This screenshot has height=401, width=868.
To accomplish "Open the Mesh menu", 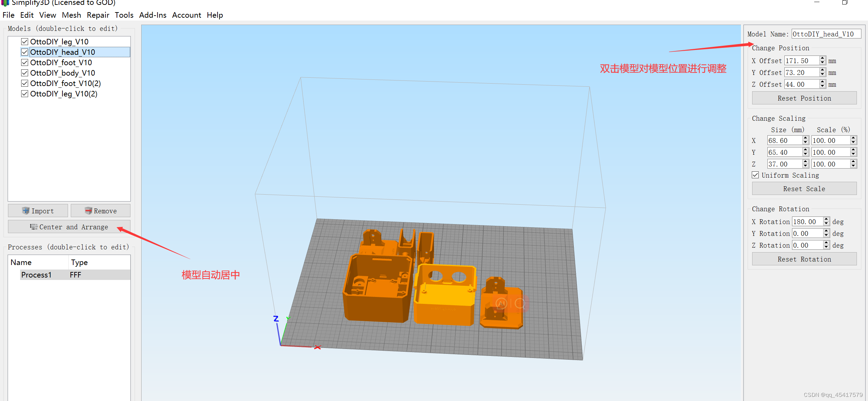I will pos(71,15).
